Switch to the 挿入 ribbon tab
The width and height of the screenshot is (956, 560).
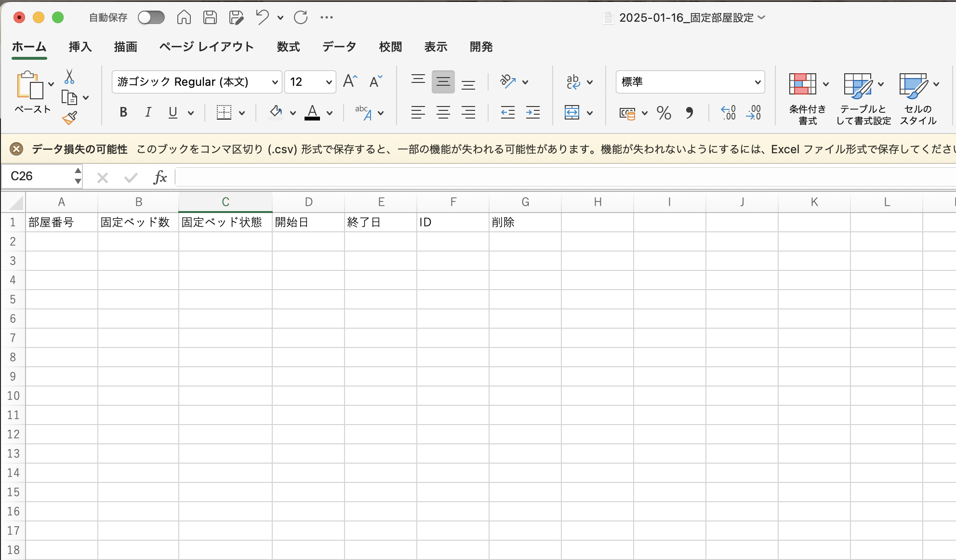80,47
